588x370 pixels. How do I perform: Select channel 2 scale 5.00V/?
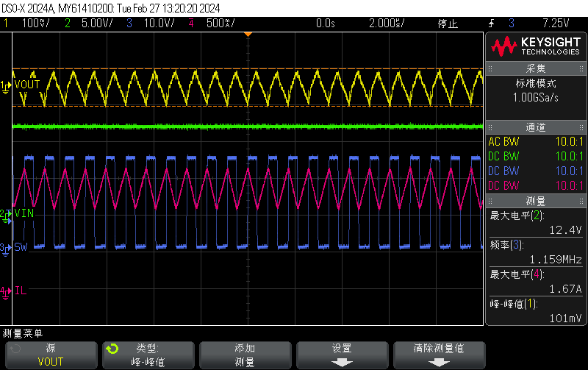pyautogui.click(x=97, y=24)
